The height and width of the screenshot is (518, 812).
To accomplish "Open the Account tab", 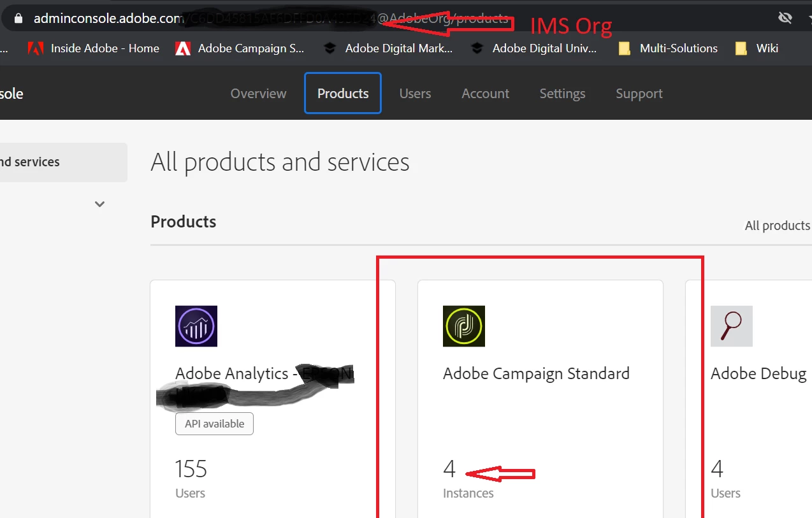I will [485, 94].
